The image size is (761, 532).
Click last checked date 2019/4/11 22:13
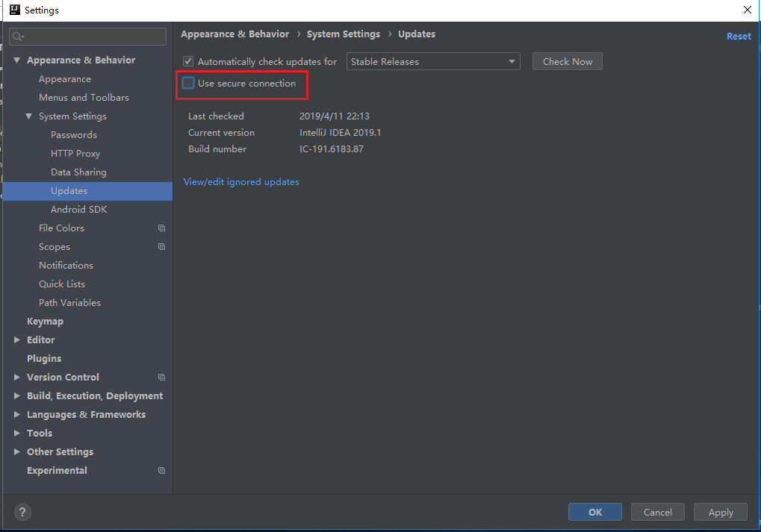[335, 116]
